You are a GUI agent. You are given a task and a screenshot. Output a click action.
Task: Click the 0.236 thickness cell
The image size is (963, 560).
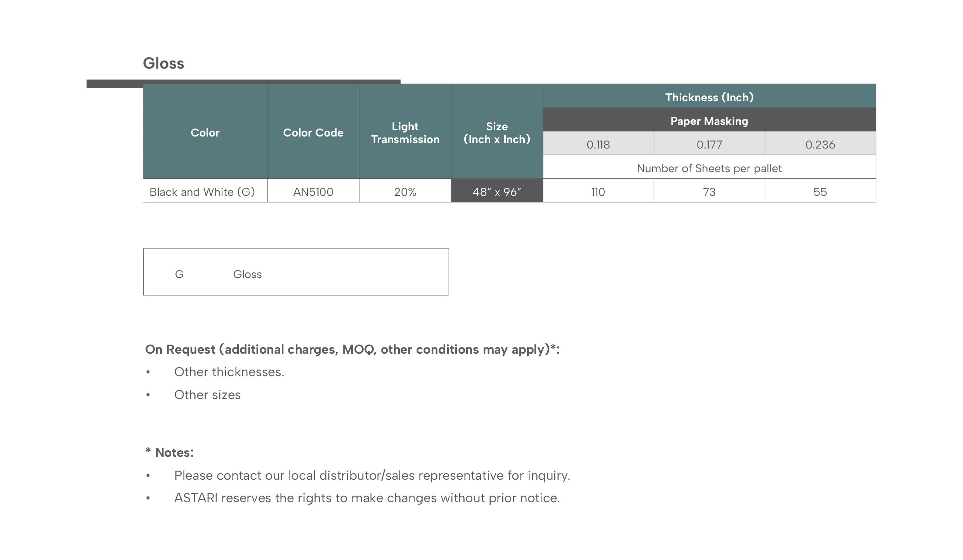click(820, 143)
